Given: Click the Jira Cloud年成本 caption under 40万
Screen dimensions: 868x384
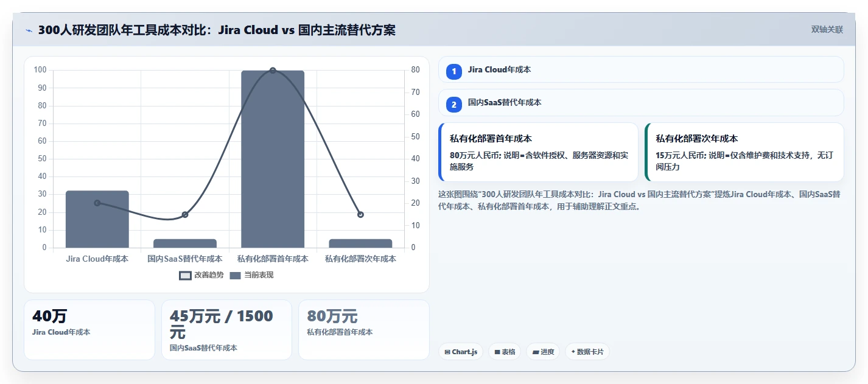Looking at the screenshot, I should (x=61, y=332).
